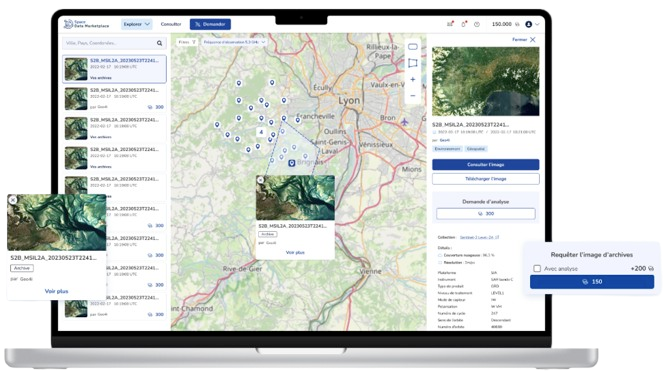This screenshot has height=376, width=664.
Task: Focus the Ville, Pays, Coordonnées search field
Action: 114,43
